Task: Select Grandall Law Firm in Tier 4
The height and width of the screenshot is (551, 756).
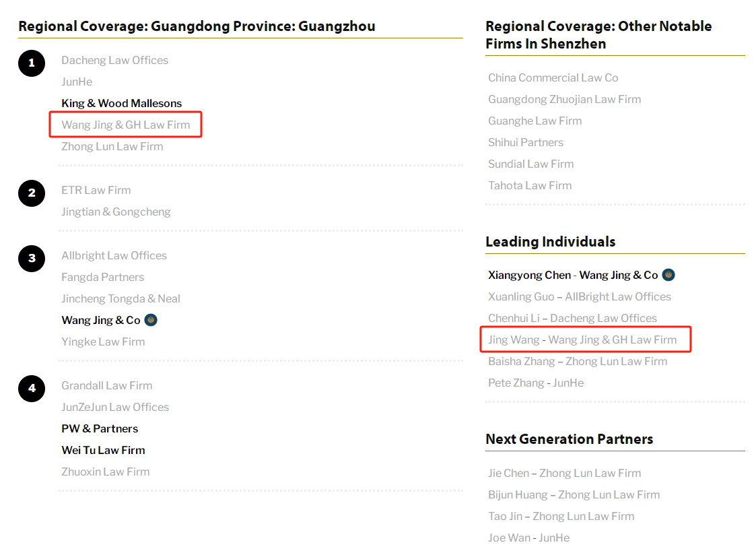Action: 107,385
